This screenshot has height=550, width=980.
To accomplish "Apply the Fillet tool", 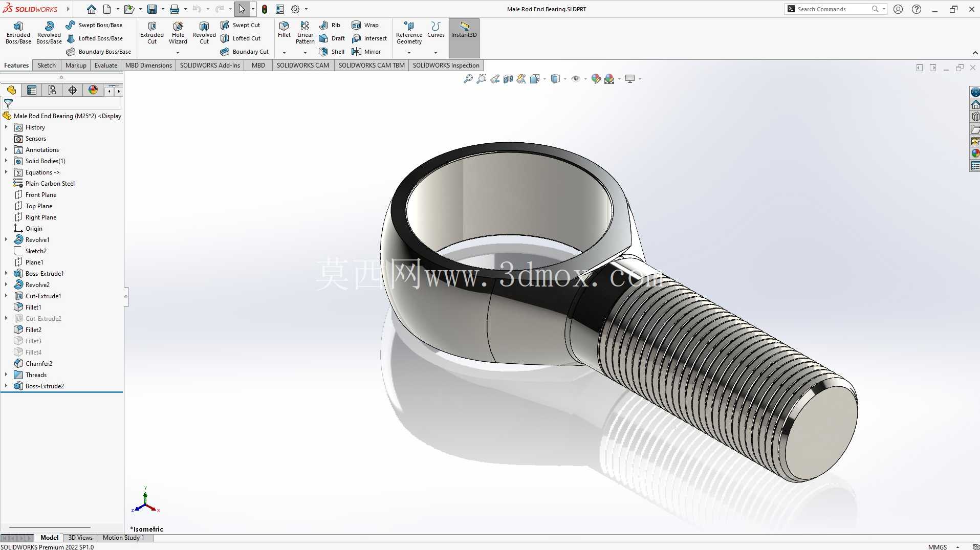I will (x=284, y=30).
